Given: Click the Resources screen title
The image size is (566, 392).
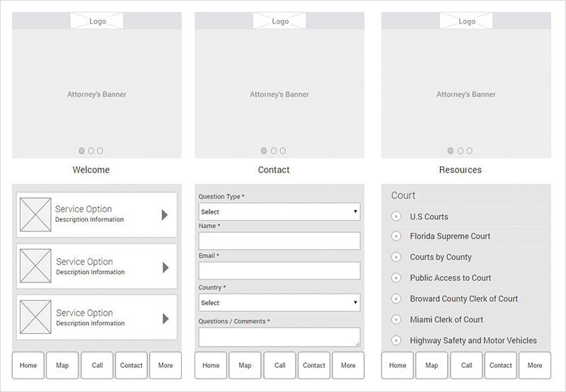Looking at the screenshot, I should click(x=461, y=170).
